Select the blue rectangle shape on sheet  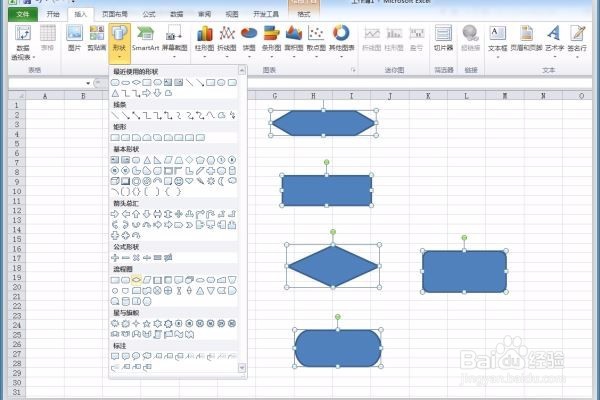(326, 190)
